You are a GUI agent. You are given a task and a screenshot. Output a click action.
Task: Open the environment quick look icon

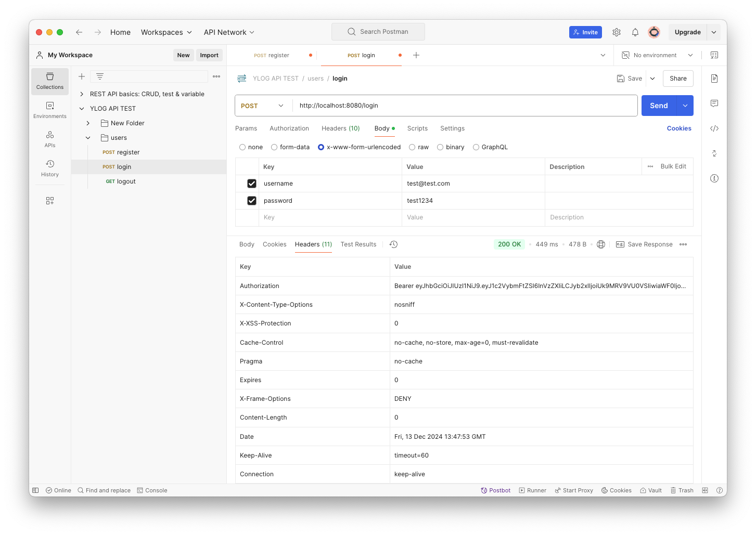714,55
